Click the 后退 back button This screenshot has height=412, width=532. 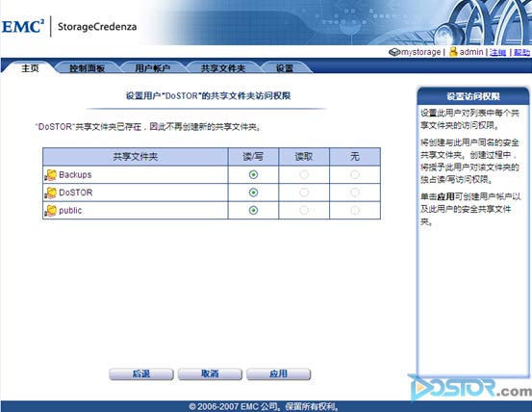coord(141,374)
